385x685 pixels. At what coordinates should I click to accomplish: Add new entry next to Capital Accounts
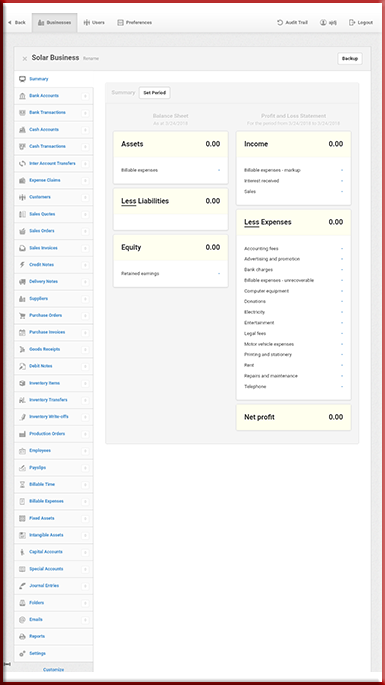click(85, 552)
